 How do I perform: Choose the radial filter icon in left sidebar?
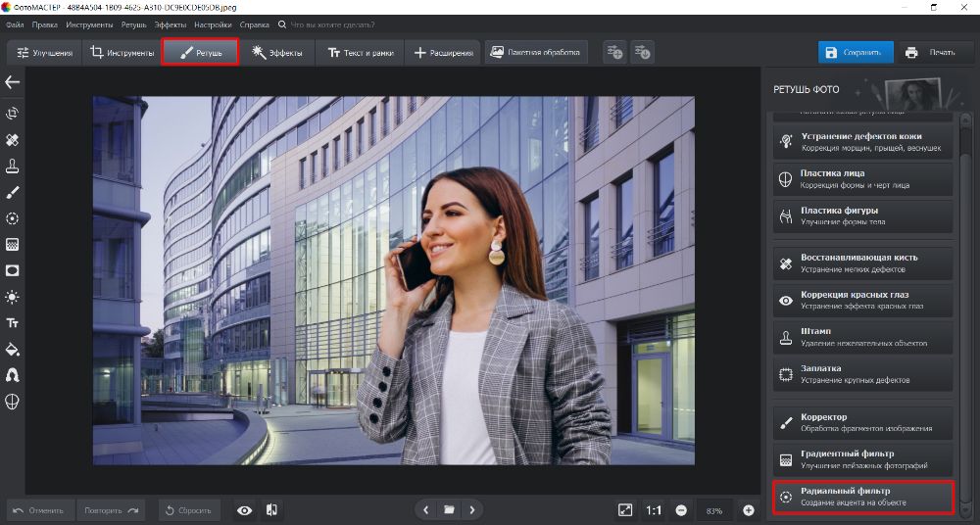click(x=13, y=218)
